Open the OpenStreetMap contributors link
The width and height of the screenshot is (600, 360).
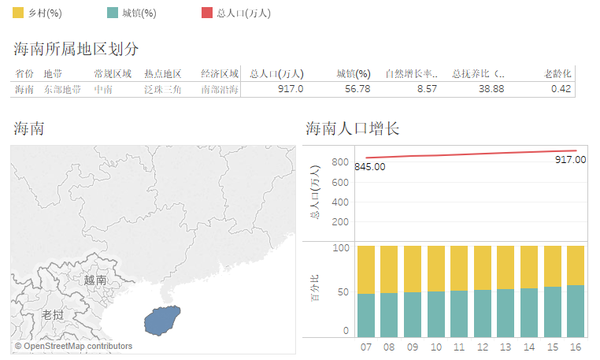(73, 346)
